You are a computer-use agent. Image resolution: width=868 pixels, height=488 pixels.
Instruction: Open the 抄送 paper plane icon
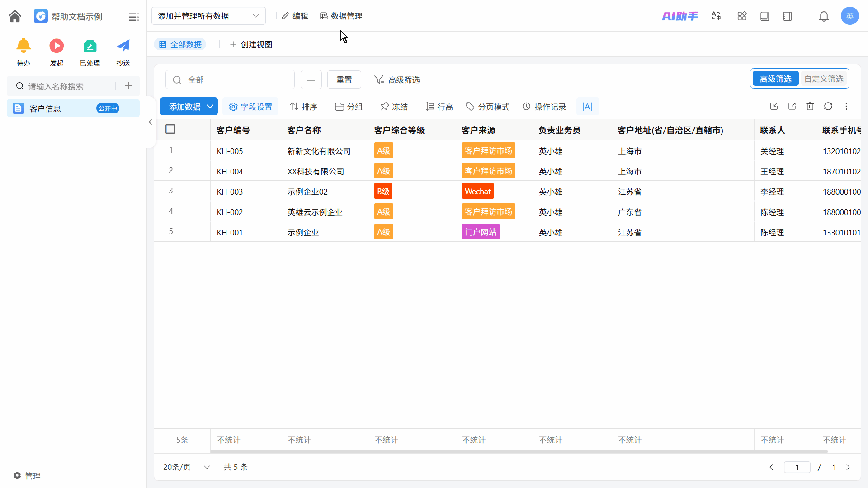coord(123,46)
